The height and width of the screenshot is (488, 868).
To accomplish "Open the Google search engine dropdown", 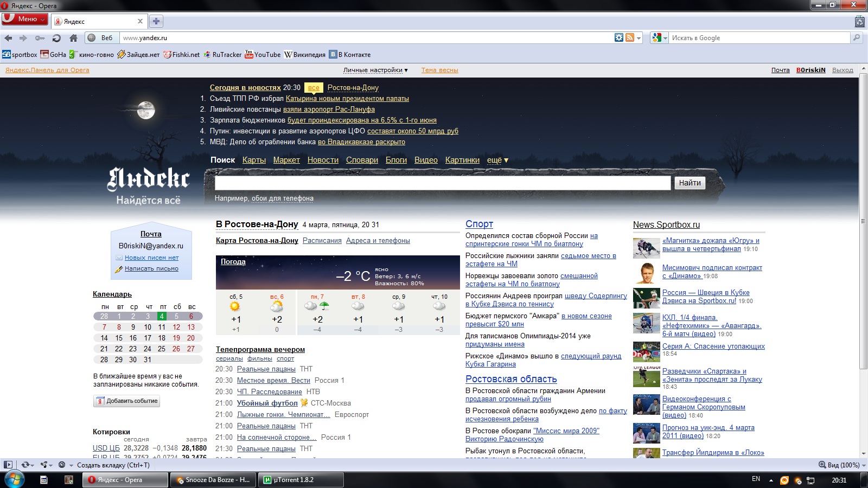I will click(x=660, y=38).
